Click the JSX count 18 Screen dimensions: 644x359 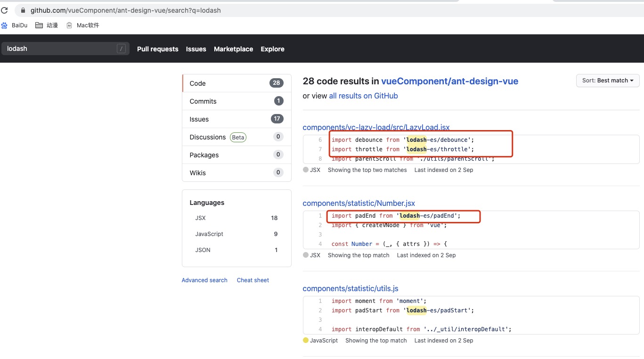click(274, 218)
